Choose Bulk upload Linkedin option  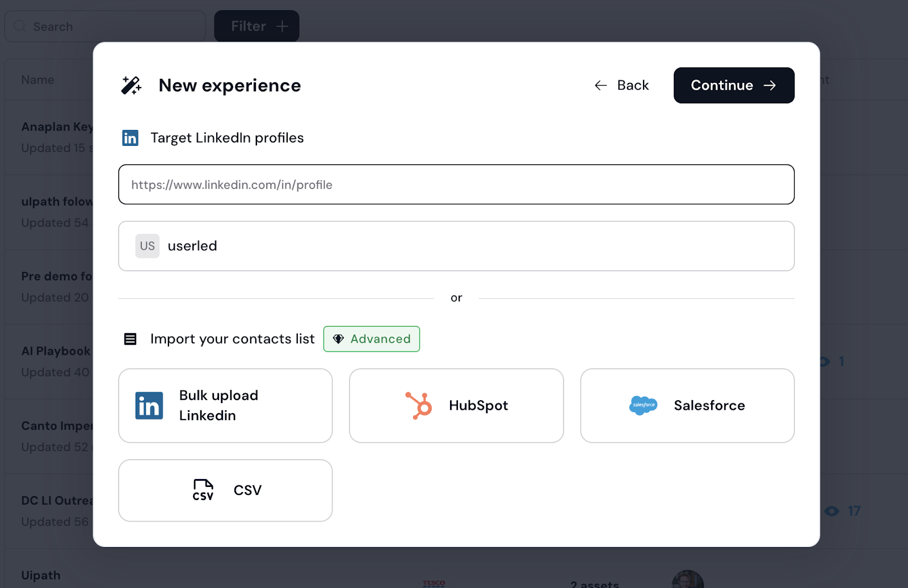coord(225,405)
